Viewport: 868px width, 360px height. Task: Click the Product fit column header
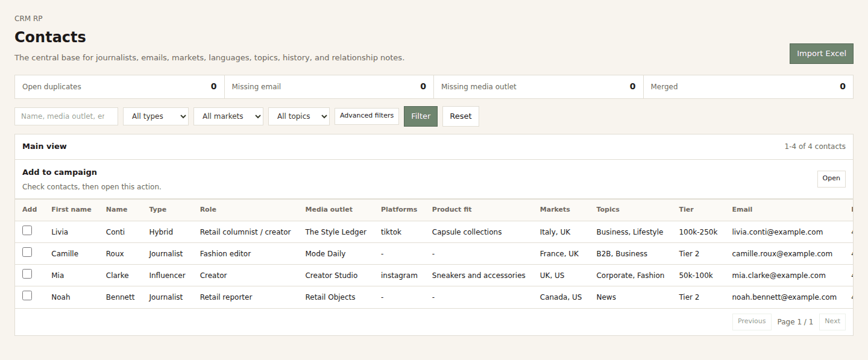[452, 210]
